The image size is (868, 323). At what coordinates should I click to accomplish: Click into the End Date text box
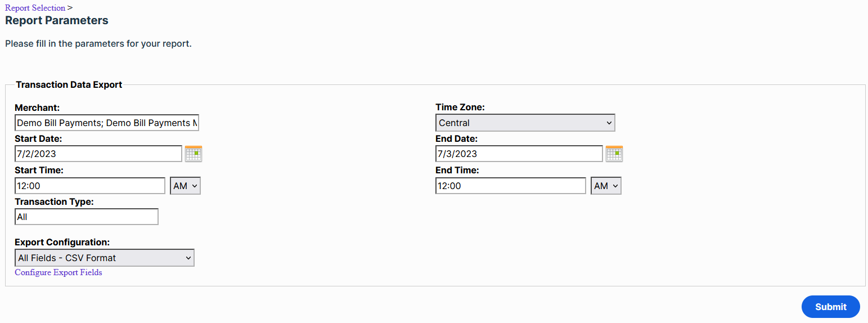519,154
